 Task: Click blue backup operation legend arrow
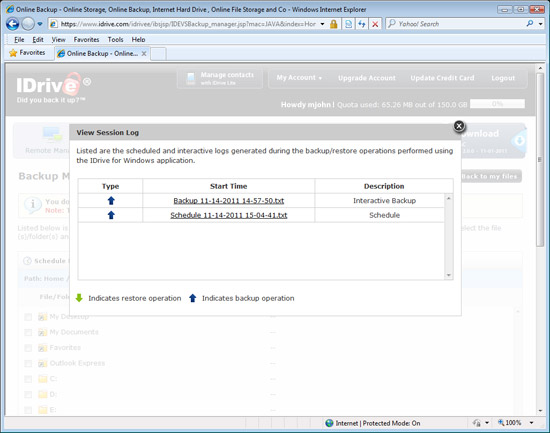[193, 298]
